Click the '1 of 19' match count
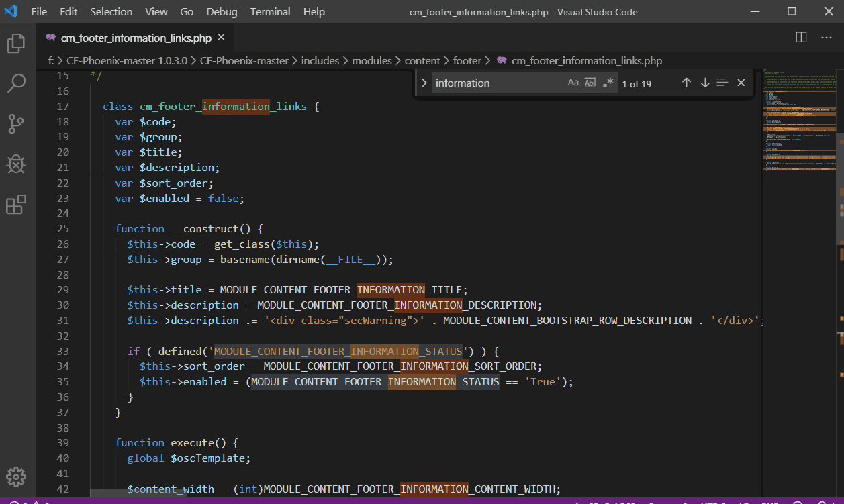Screen dimensions: 844x504 click(637, 83)
